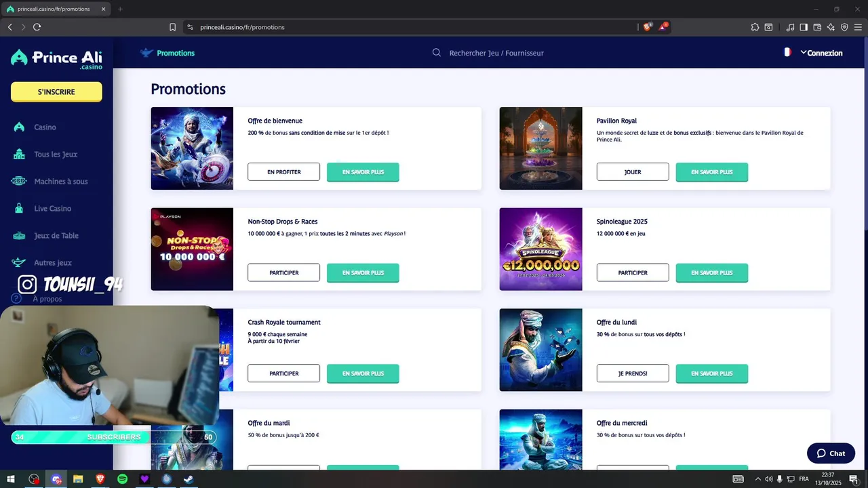Click JE PRENDS! on Offre du lundi
Screen dimensions: 868x488
pos(633,373)
